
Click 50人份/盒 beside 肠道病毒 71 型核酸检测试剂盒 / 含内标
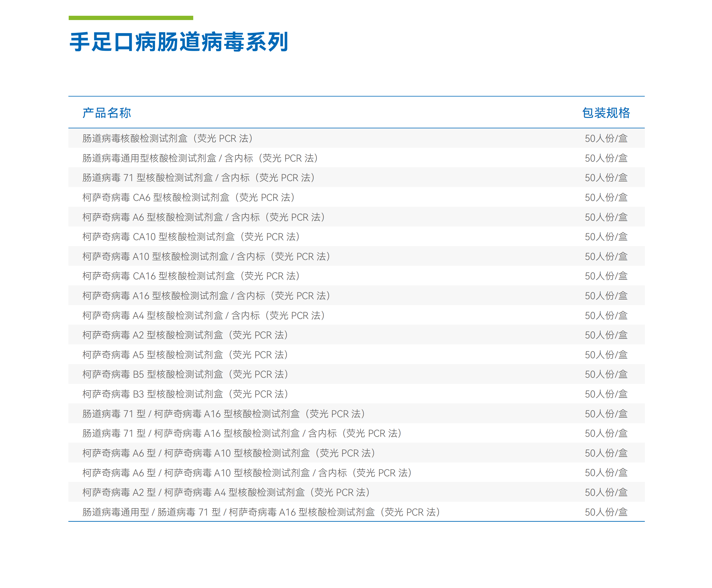(606, 177)
